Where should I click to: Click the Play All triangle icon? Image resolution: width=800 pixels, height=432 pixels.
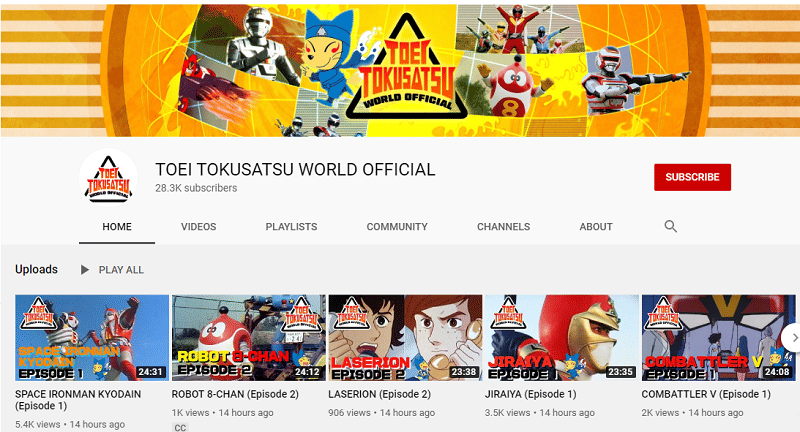(85, 270)
